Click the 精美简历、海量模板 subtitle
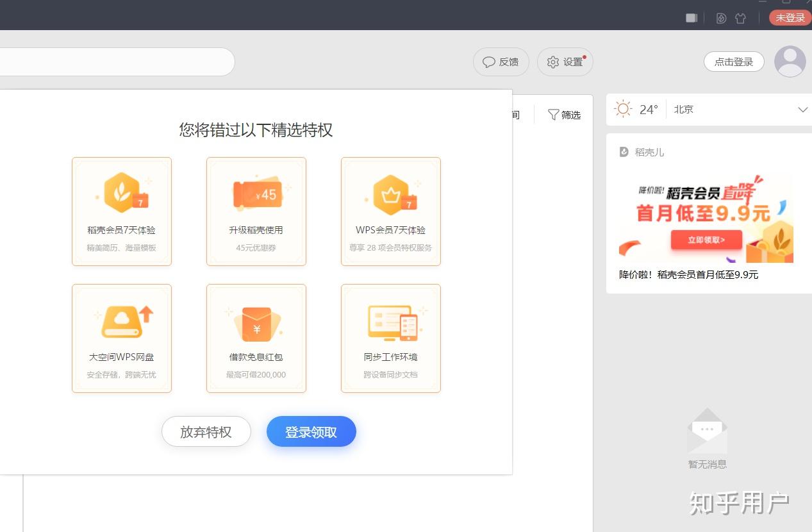The width and height of the screenshot is (812, 532). 122,248
